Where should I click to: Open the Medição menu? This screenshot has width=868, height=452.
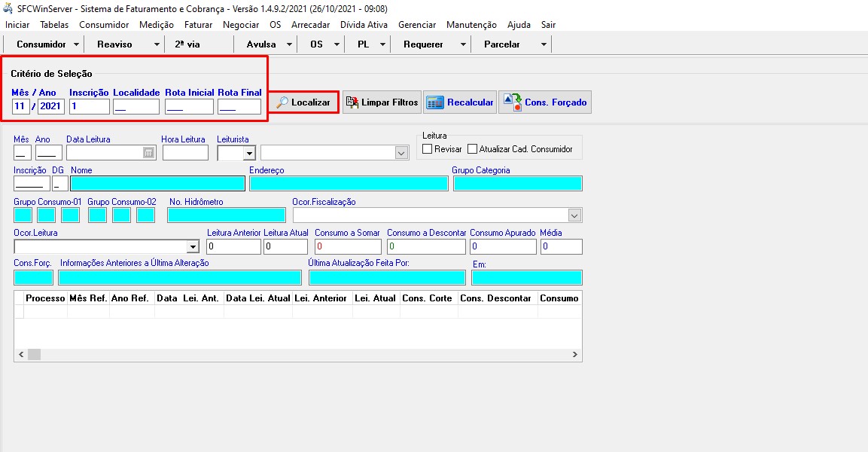(x=156, y=25)
